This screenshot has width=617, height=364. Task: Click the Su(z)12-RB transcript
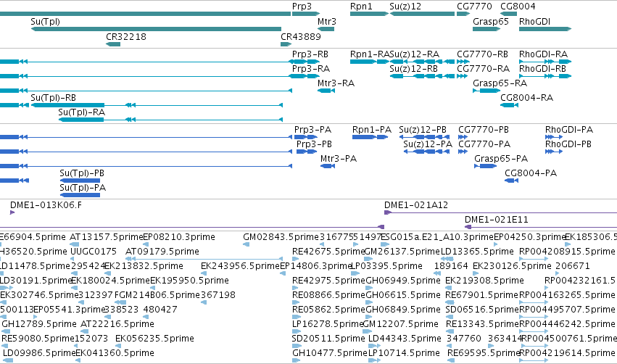point(422,76)
